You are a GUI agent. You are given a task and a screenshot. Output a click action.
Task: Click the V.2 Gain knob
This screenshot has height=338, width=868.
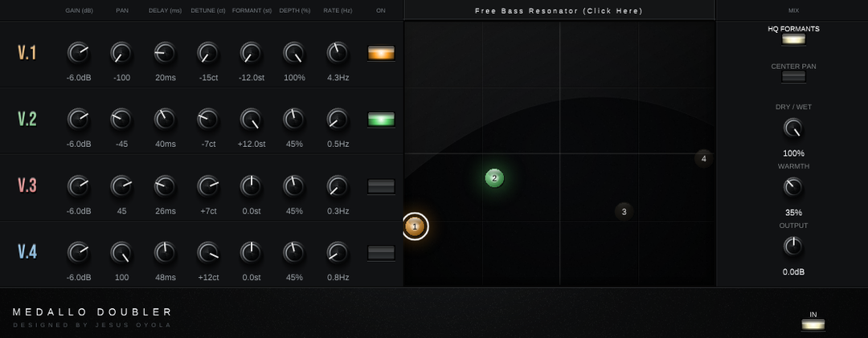coord(78,120)
